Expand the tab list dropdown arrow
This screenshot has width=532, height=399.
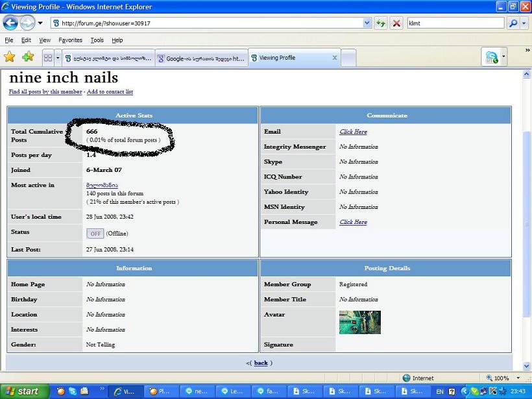point(58,58)
